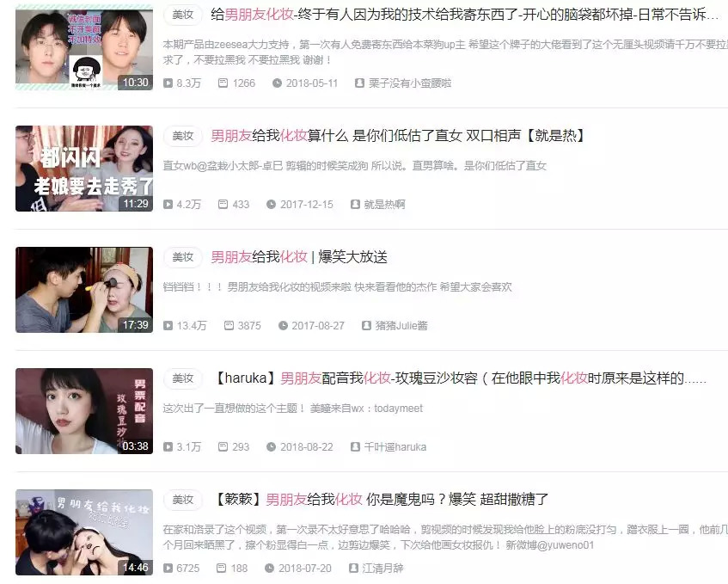Click the 美妆 tag on the first video
The height and width of the screenshot is (584, 728).
coord(183,15)
